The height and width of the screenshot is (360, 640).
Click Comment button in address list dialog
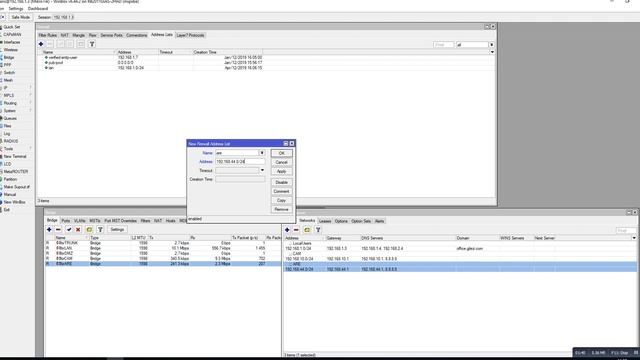tap(282, 191)
